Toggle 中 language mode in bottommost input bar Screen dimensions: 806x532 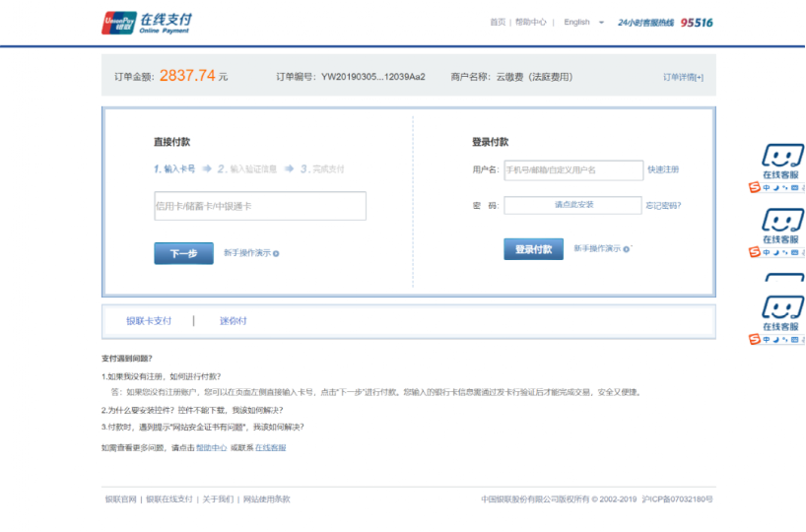(x=767, y=339)
